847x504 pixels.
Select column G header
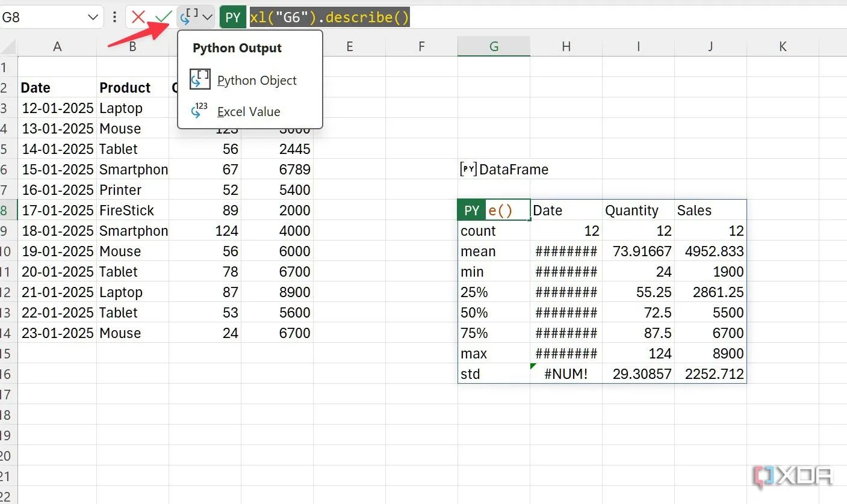494,46
